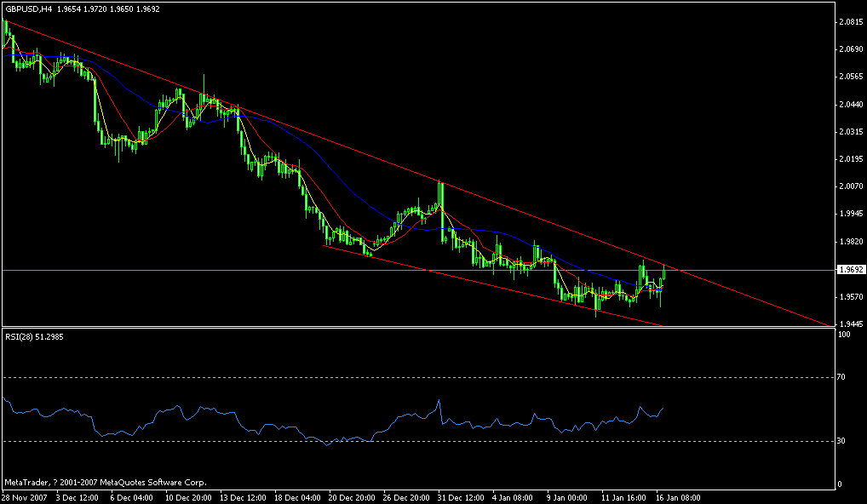Image resolution: width=867 pixels, height=504 pixels.
Task: Click the 6 Dec 04:00 time label
Action: [x=132, y=498]
